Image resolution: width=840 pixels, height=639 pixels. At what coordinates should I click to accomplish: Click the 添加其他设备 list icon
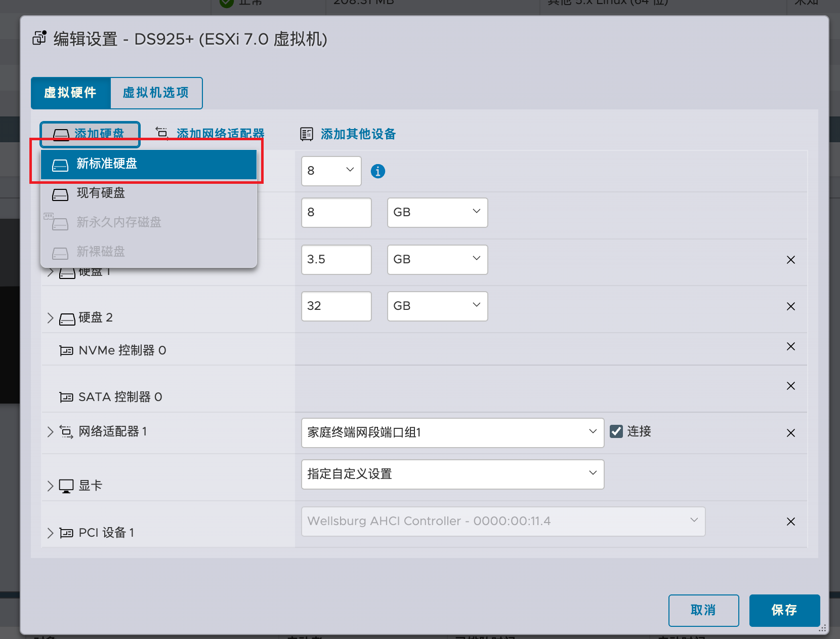click(x=307, y=134)
